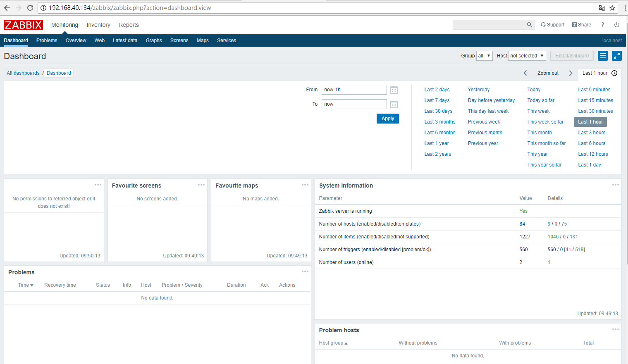Open System information widget menu dots
This screenshot has height=364, width=628.
click(616, 185)
